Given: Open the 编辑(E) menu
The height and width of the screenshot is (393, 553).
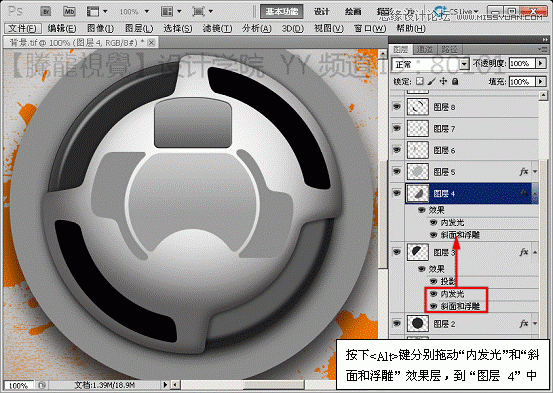Looking at the screenshot, I should (x=61, y=28).
